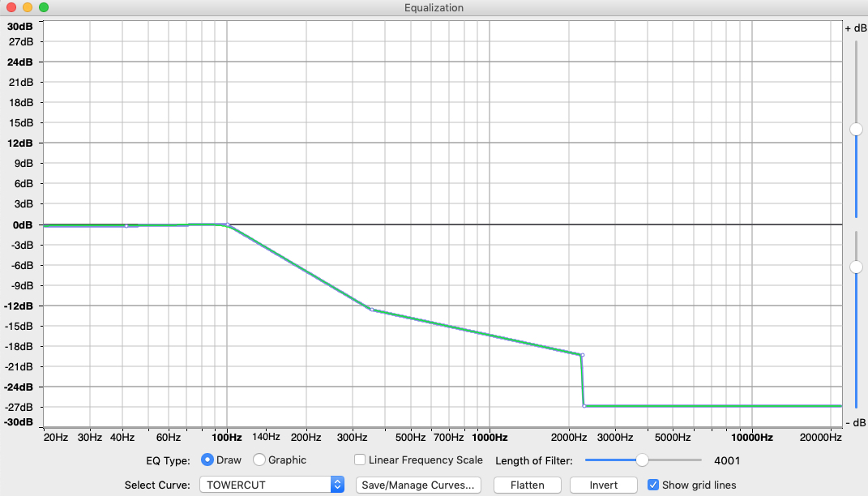868x496 pixels.
Task: Click the -12dB label on the vertical axis
Action: [x=19, y=306]
